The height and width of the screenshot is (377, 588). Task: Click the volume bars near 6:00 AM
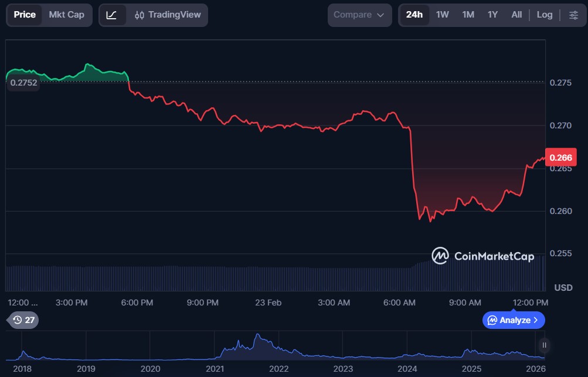[400, 279]
